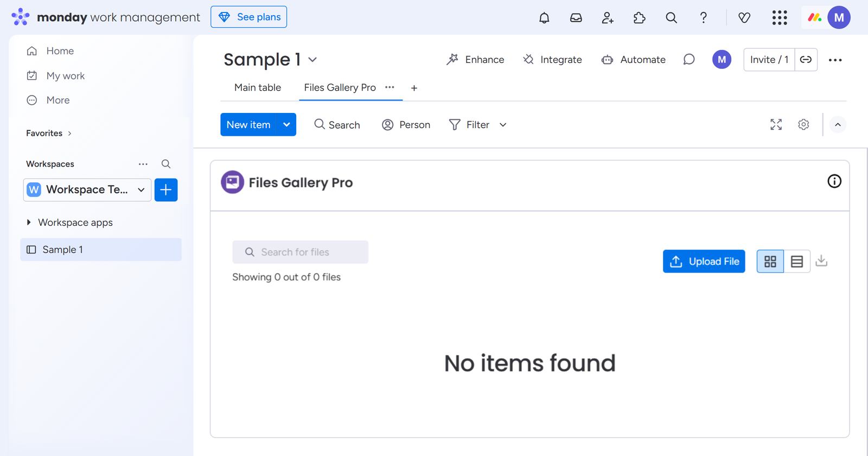Screen dimensions: 868x456
Task: Open the board discussion speech bubble
Action: pos(689,60)
